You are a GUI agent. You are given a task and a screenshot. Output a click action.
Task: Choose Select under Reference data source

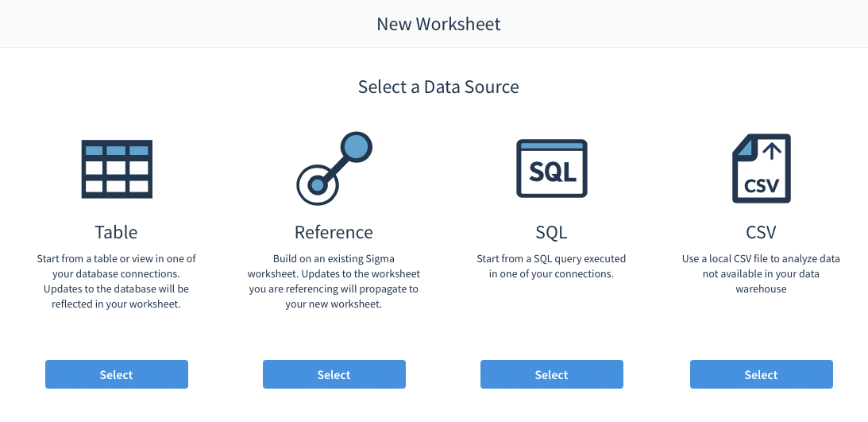click(334, 374)
